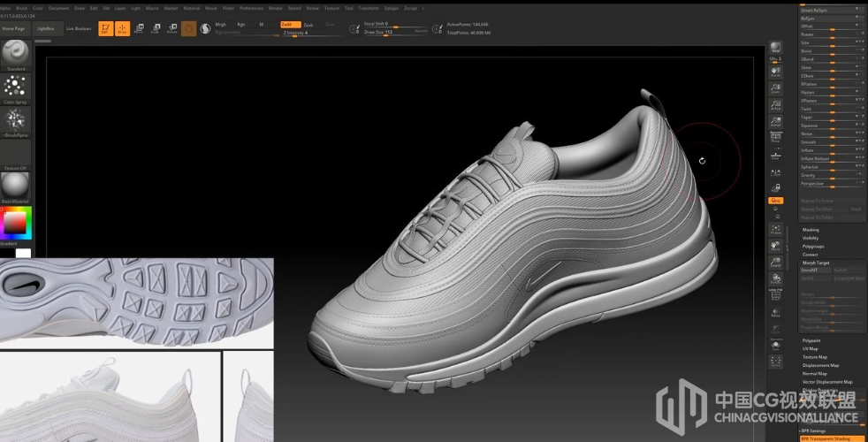Viewport: 868px width, 442px height.
Task: Click the Xpose icon
Action: (x=775, y=362)
